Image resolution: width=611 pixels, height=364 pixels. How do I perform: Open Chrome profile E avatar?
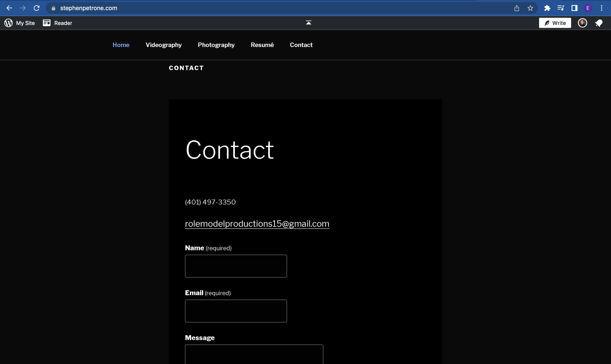588,8
